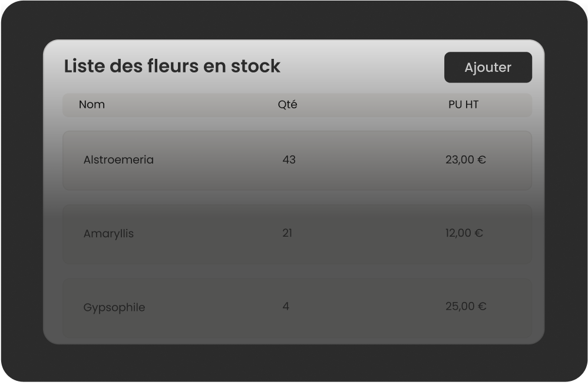Click quantity 21 for Amaryllis

pos(288,233)
